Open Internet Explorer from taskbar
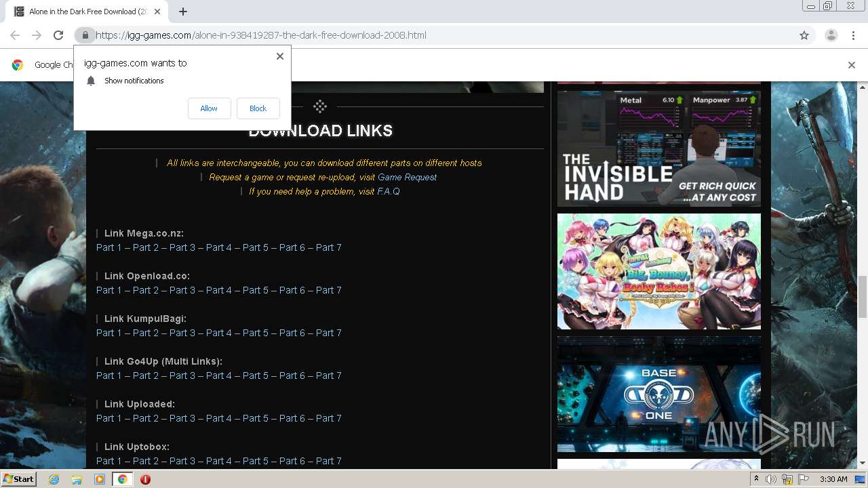This screenshot has height=488, width=868. pyautogui.click(x=54, y=479)
